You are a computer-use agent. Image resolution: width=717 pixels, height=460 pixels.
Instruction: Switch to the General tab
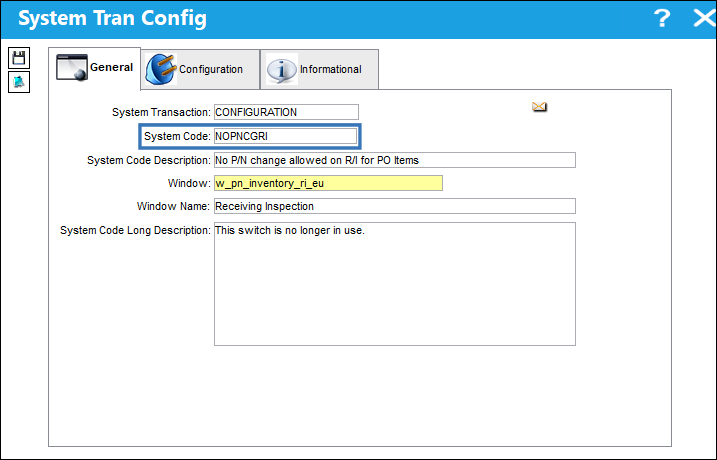pos(95,68)
